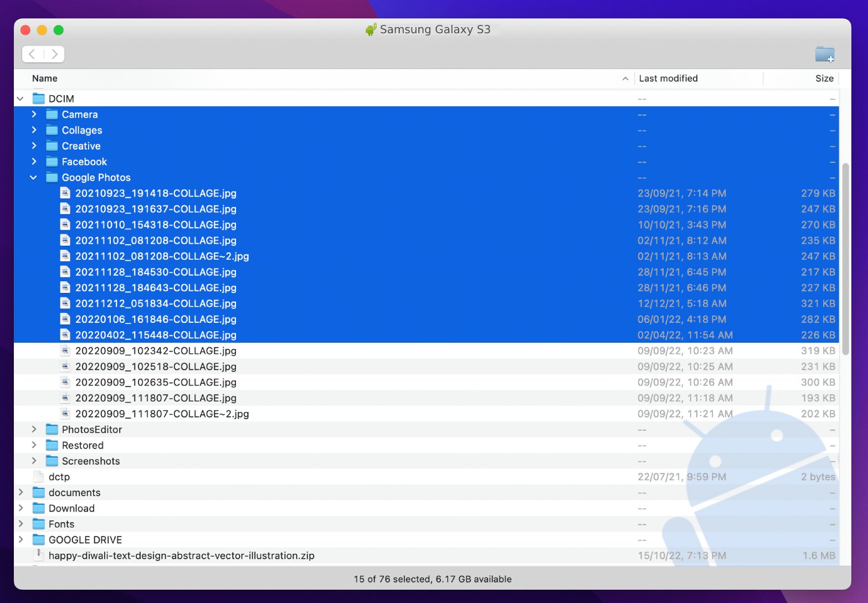The height and width of the screenshot is (603, 868).
Task: Click the Download folder icon
Action: coord(38,508)
